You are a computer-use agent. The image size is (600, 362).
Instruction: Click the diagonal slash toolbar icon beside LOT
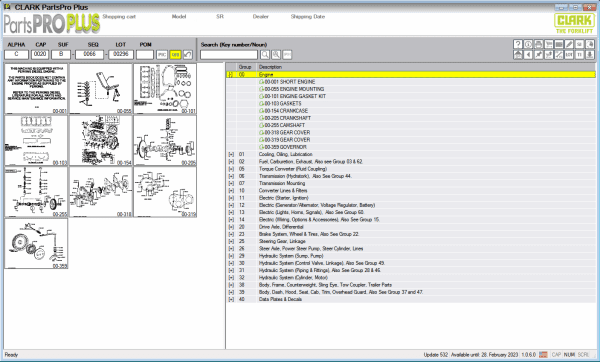(x=559, y=55)
